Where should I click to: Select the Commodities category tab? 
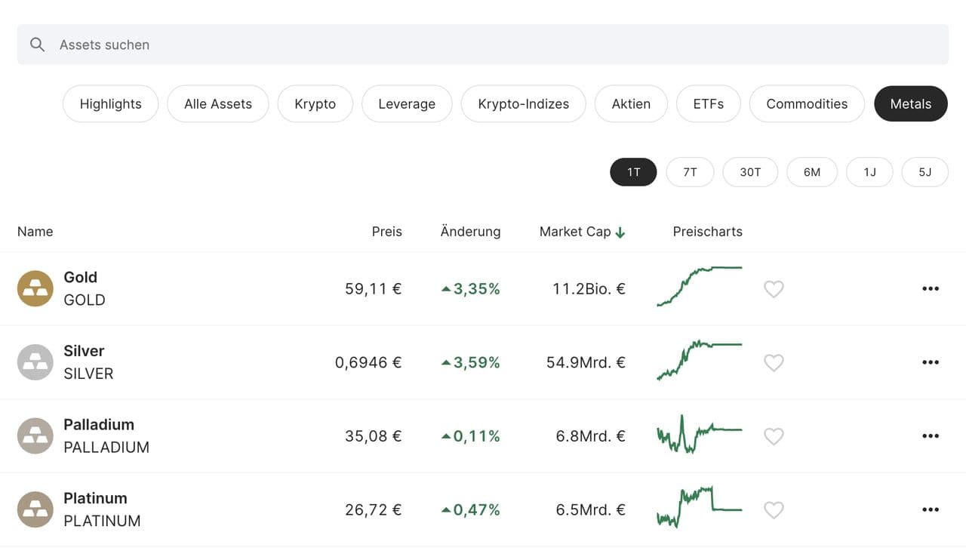coord(806,104)
